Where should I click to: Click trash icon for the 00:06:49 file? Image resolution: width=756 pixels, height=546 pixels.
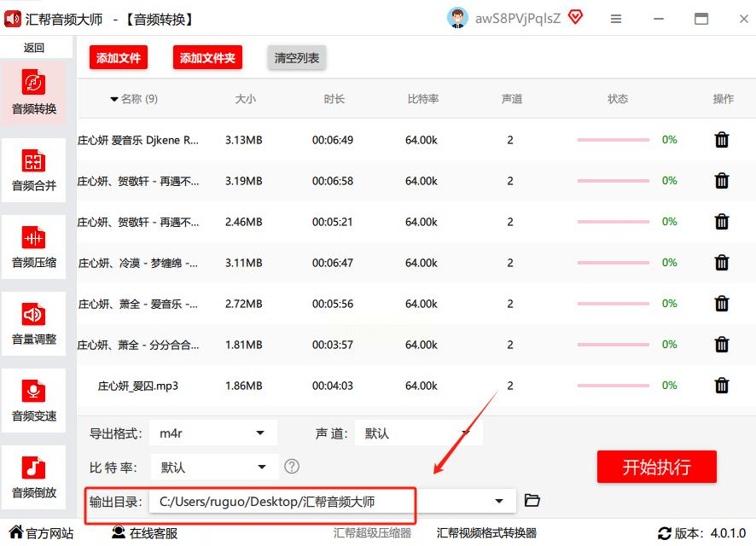[722, 140]
